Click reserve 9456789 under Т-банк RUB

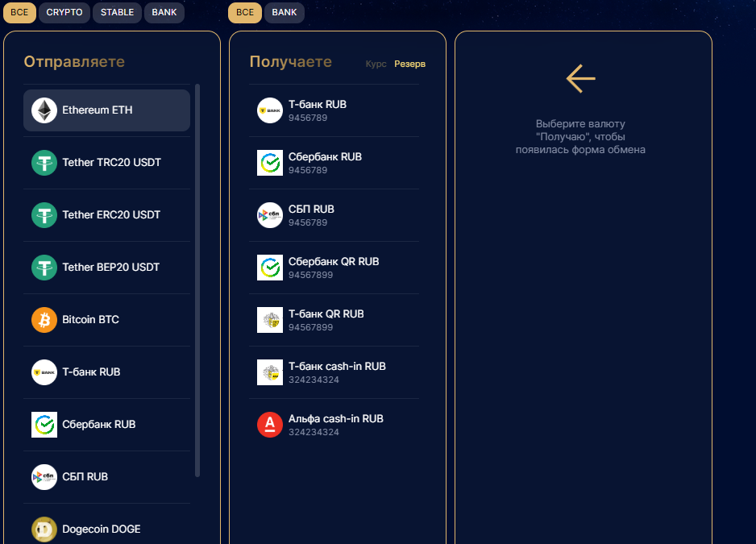coord(308,118)
